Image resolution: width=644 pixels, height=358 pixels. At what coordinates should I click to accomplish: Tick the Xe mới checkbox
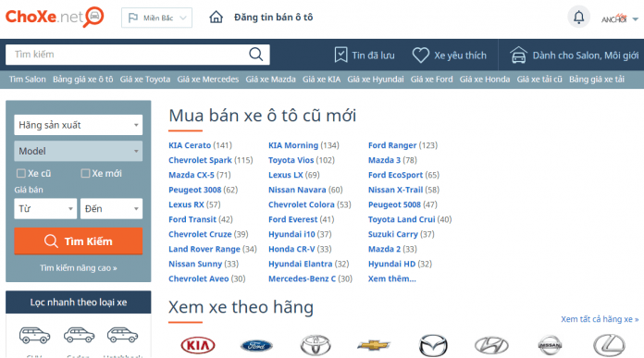point(85,173)
